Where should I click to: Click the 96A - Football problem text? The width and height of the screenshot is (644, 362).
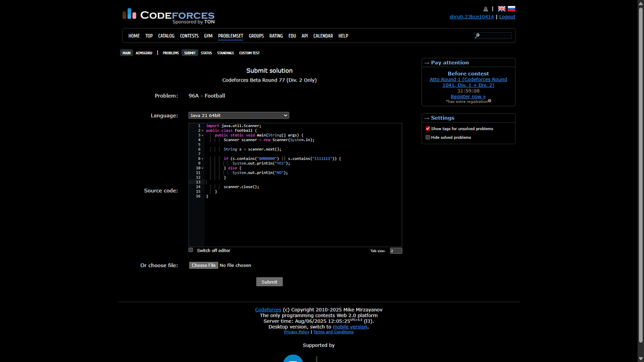click(x=207, y=96)
